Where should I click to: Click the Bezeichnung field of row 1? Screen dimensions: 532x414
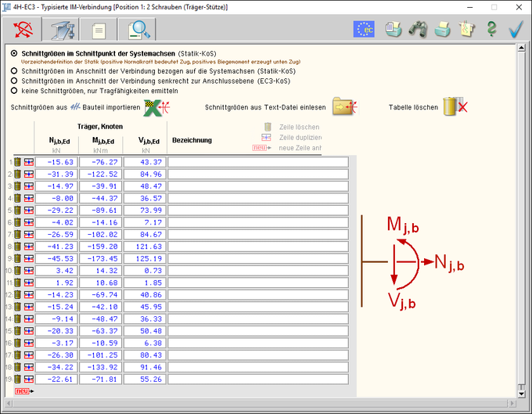[x=257, y=162]
